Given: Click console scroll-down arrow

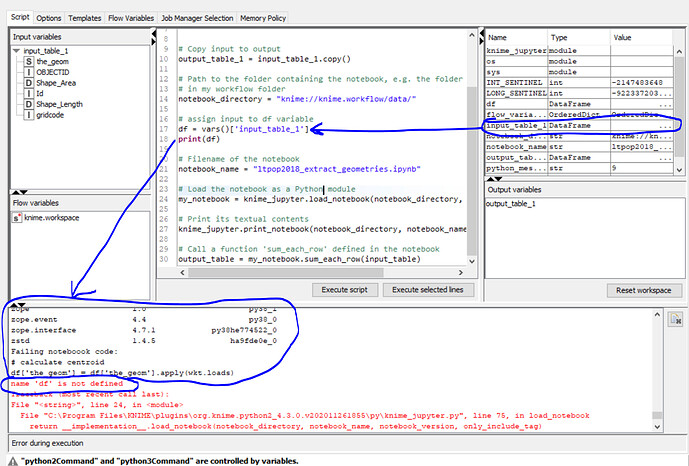Looking at the screenshot, I should pos(657,426).
